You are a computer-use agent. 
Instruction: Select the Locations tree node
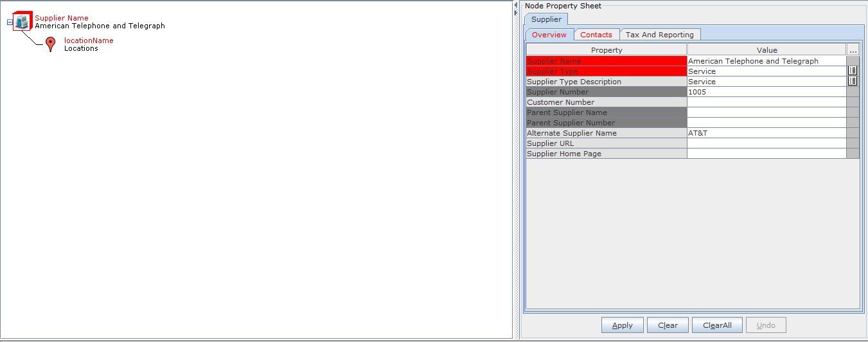[81, 49]
